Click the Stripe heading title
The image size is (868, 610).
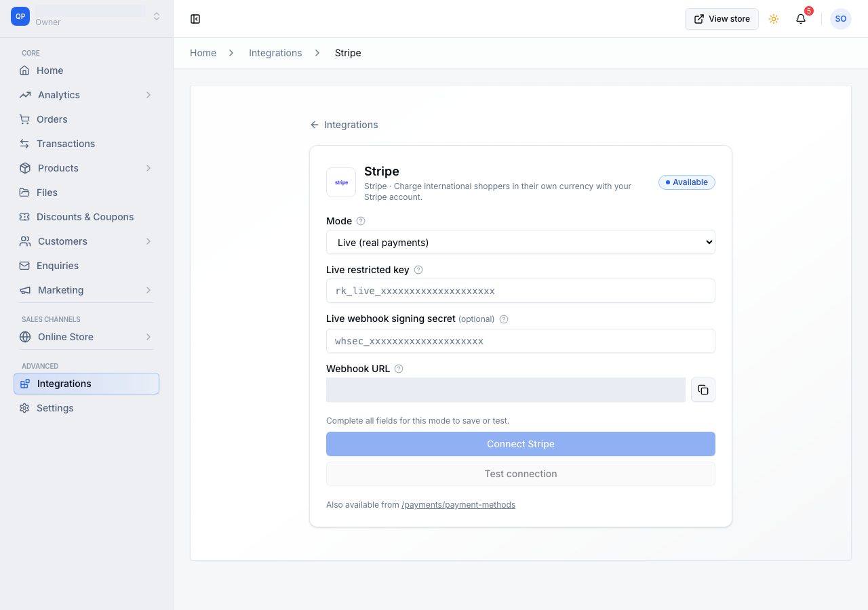(x=382, y=171)
